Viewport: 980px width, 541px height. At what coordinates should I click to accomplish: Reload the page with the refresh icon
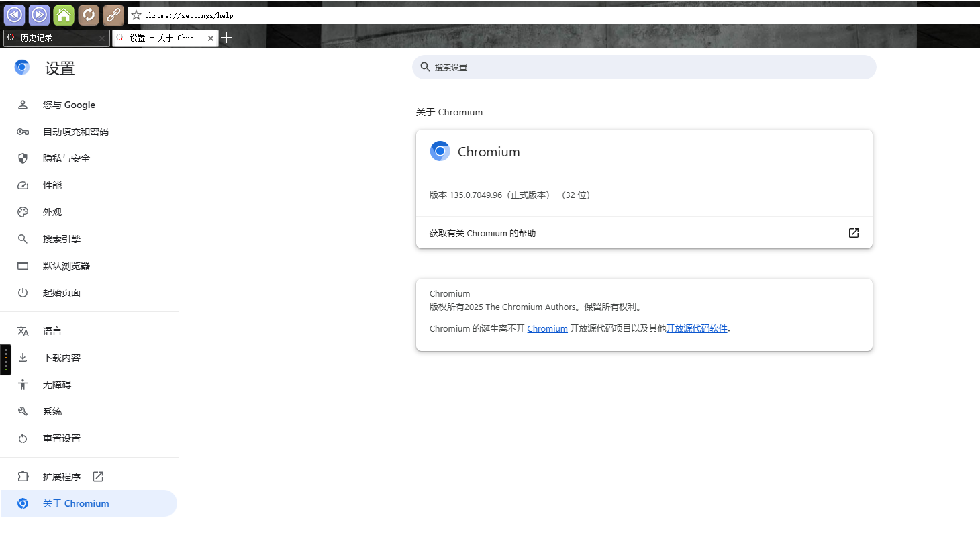tap(89, 15)
